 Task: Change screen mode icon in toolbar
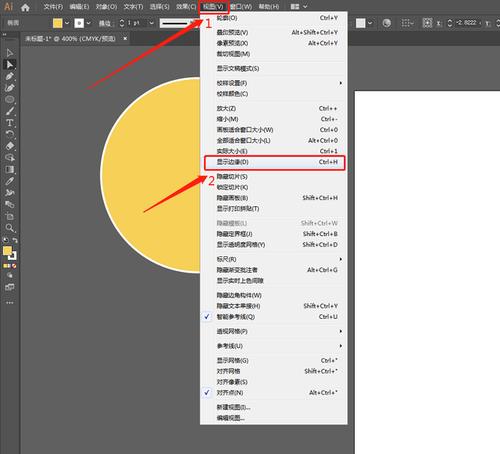(10, 287)
